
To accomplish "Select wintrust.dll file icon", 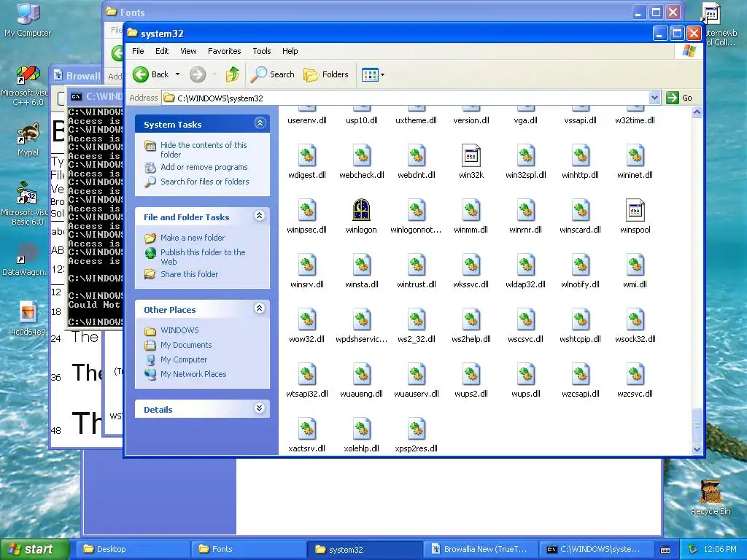I will [x=416, y=265].
